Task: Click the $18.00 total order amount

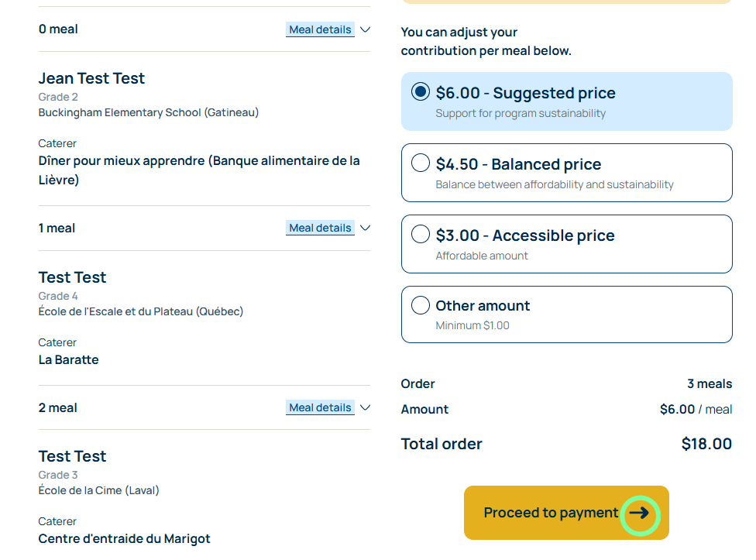Action: click(706, 444)
